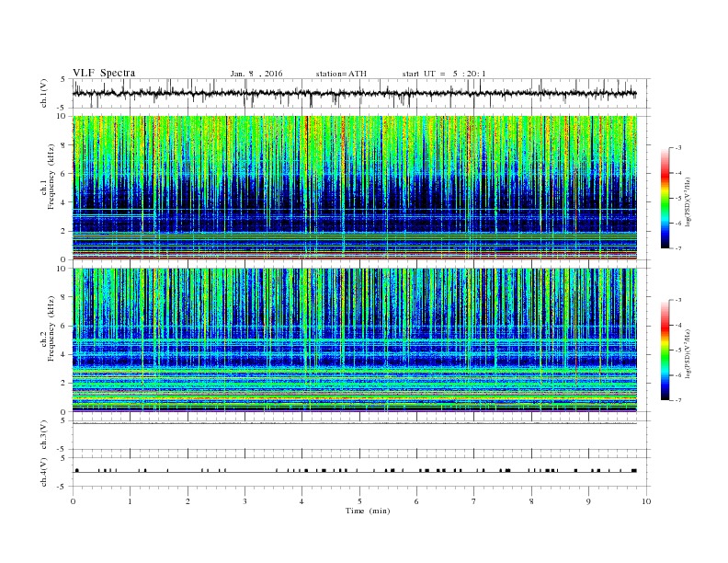Click the ch.1 voltage waveform trace
This screenshot has height=563, width=728.
point(354,93)
